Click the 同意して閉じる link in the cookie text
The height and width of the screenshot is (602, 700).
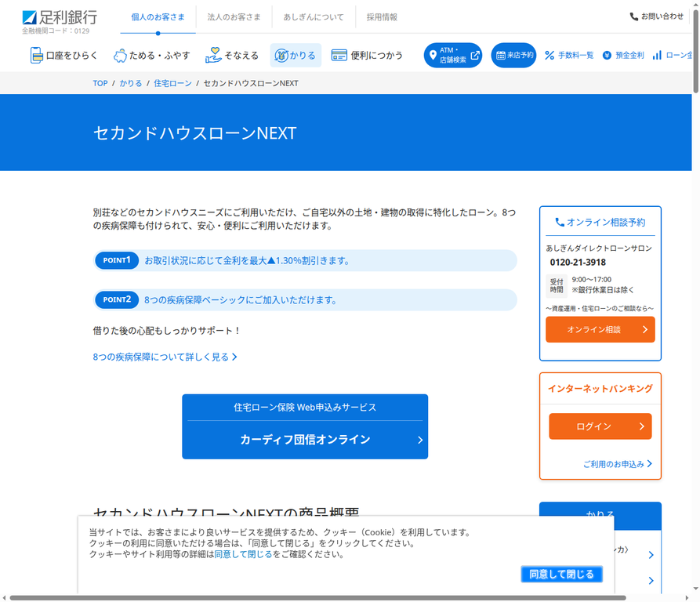tap(243, 554)
